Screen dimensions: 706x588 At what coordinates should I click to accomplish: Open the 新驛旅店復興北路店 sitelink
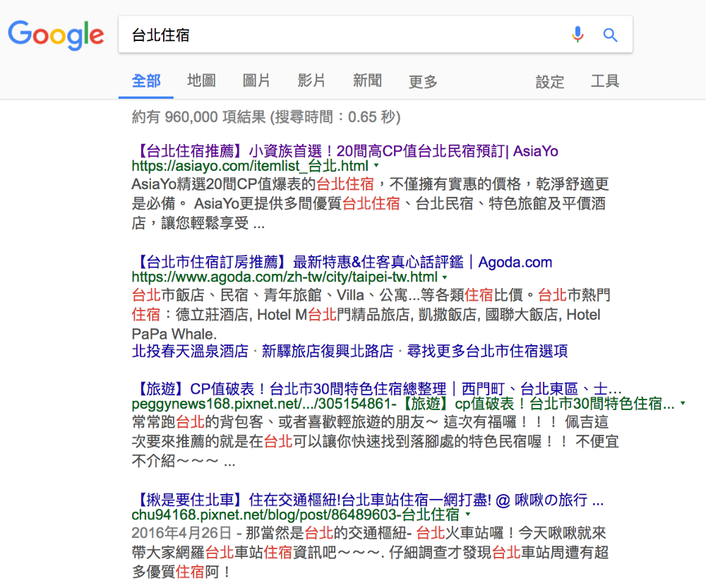click(x=328, y=351)
